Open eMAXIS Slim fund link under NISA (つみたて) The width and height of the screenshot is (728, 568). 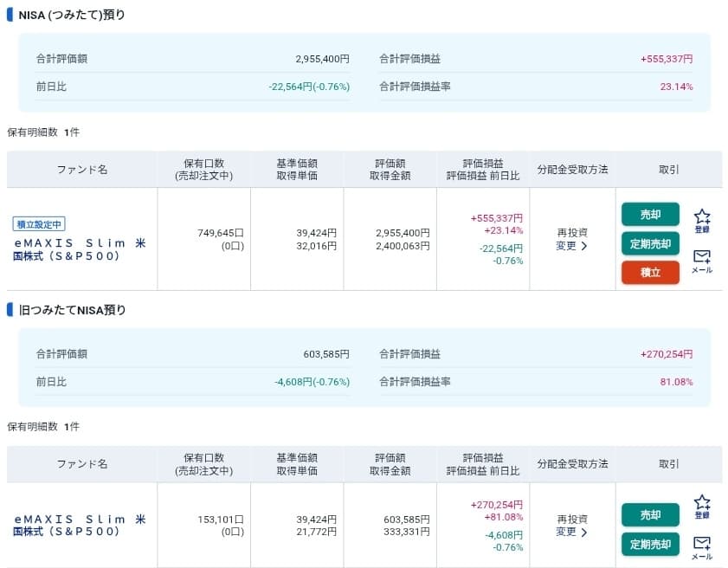point(80,250)
